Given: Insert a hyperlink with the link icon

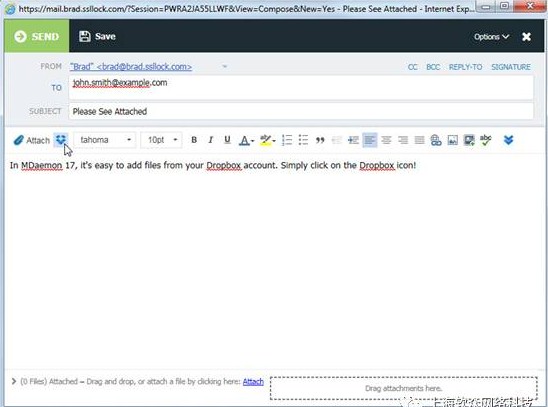Looking at the screenshot, I should (x=436, y=140).
